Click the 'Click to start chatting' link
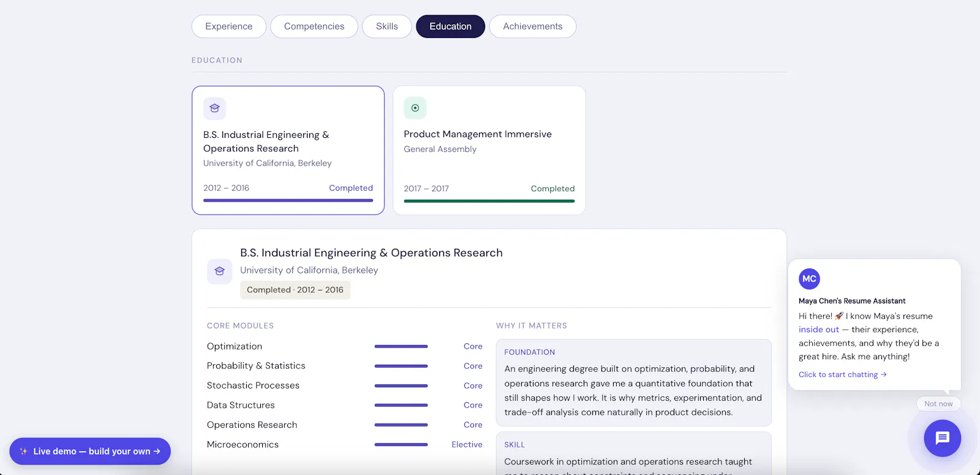980x475 pixels. (x=842, y=374)
